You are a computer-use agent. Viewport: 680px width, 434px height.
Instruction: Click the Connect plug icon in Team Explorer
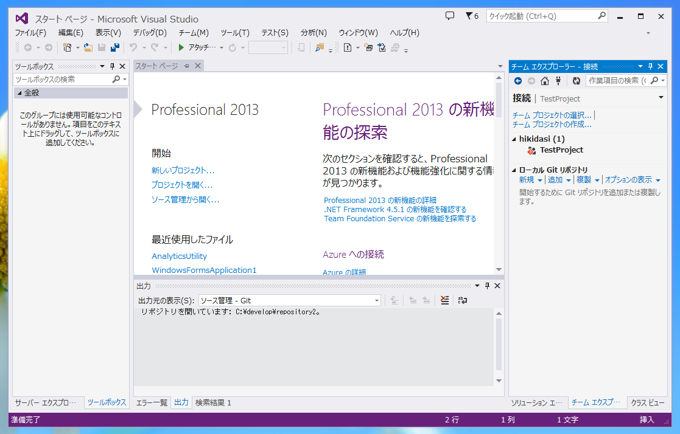point(559,81)
